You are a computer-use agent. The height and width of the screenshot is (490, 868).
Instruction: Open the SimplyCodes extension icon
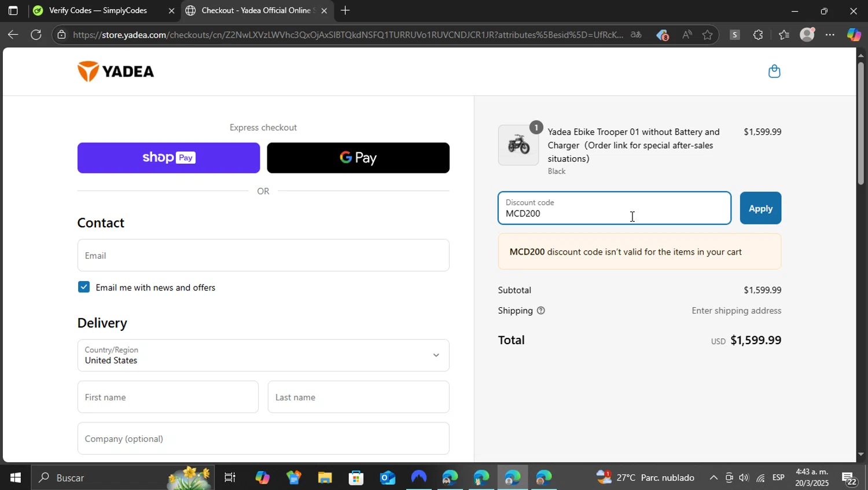734,35
